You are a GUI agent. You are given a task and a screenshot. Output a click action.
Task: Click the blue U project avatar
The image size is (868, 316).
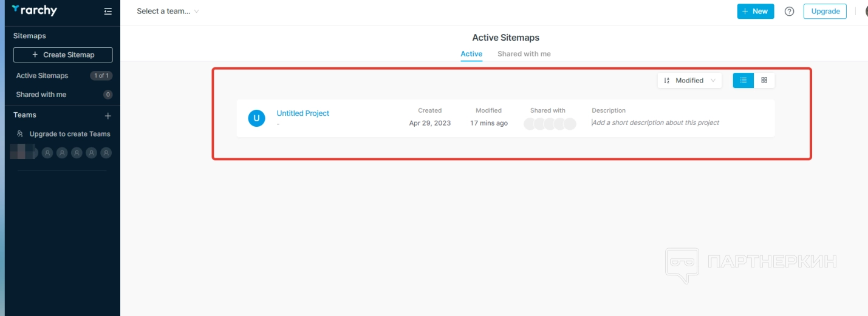coord(256,118)
